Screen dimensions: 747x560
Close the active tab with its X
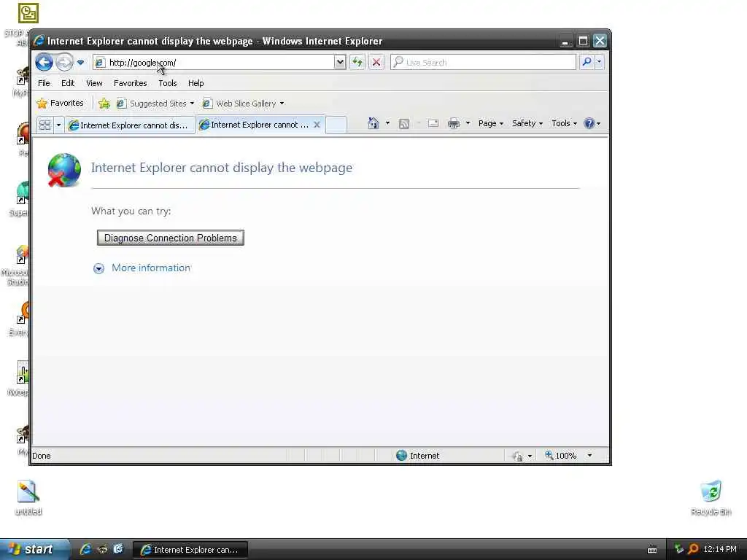click(317, 124)
